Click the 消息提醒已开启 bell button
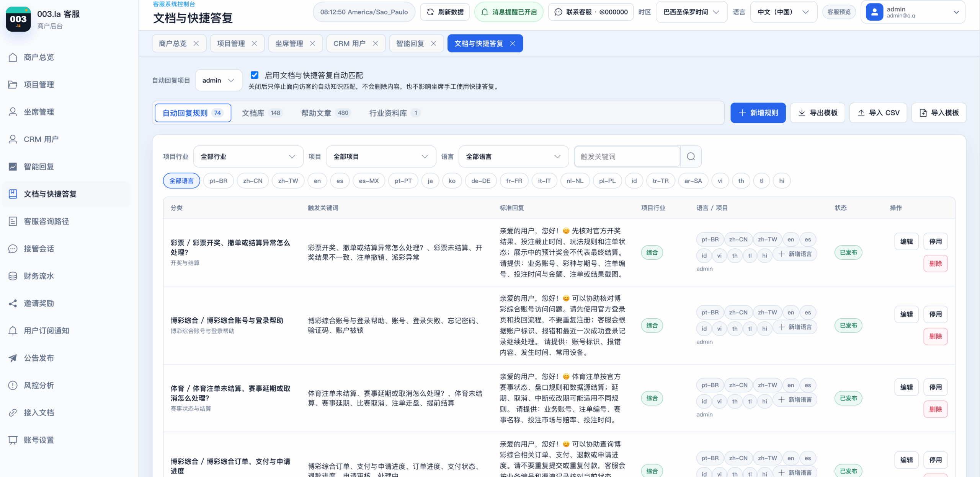This screenshot has width=980, height=477. tap(509, 12)
